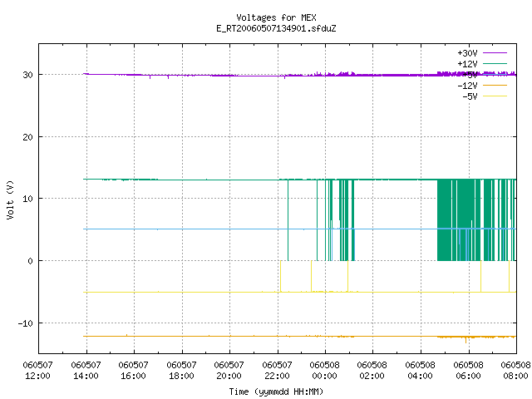Image resolution: width=532 pixels, height=399 pixels.
Task: Click the +12V legend label
Action: pos(467,64)
